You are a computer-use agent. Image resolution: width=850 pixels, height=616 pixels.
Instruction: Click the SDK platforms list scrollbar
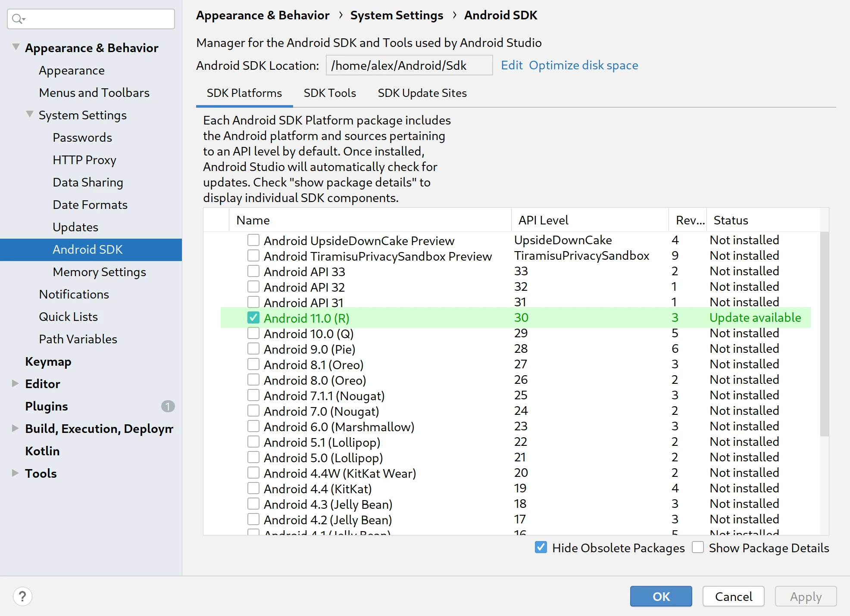(x=824, y=334)
